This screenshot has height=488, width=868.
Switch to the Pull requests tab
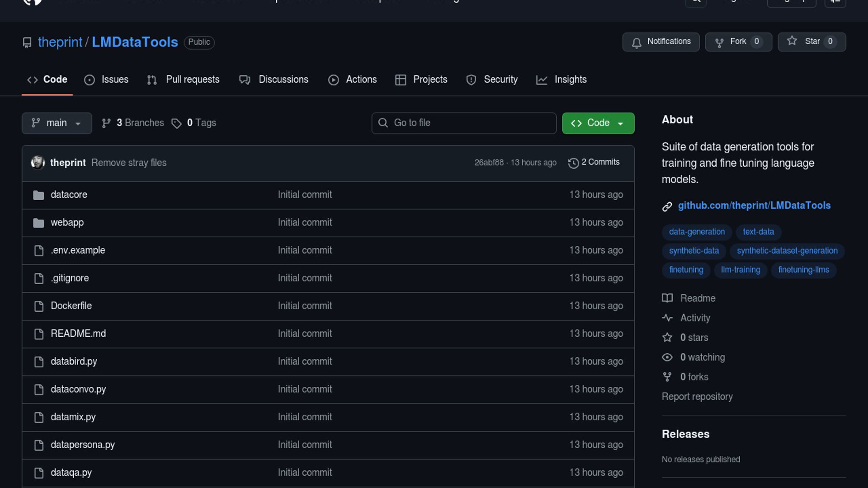tap(184, 80)
